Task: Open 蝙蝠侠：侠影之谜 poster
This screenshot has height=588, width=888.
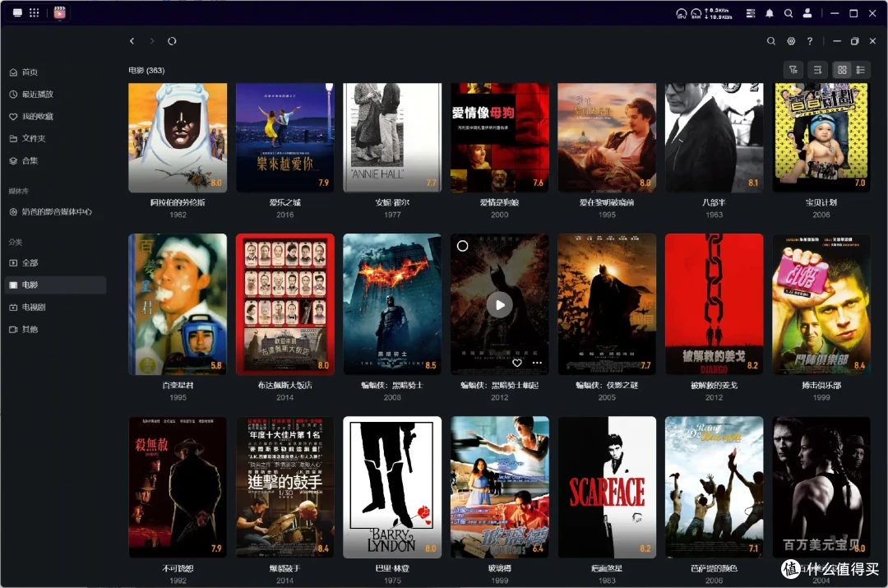Action: point(607,304)
